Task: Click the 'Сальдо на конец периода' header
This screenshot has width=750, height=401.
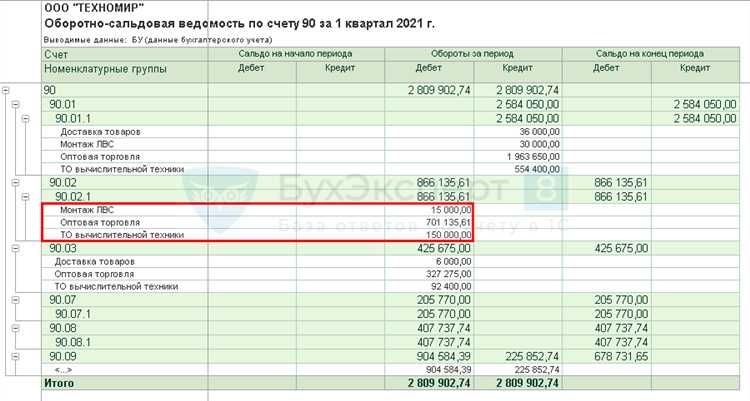Action: 650,54
